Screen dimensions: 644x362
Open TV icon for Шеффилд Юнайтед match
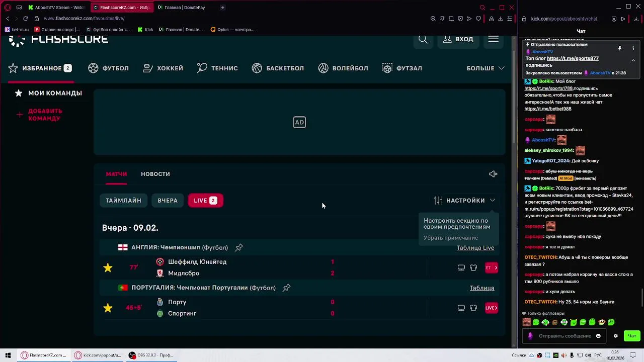point(461,267)
